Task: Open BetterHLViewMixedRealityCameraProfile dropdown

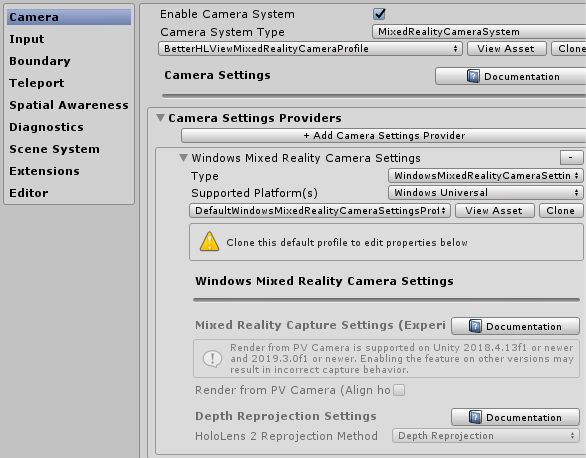Action: point(310,49)
